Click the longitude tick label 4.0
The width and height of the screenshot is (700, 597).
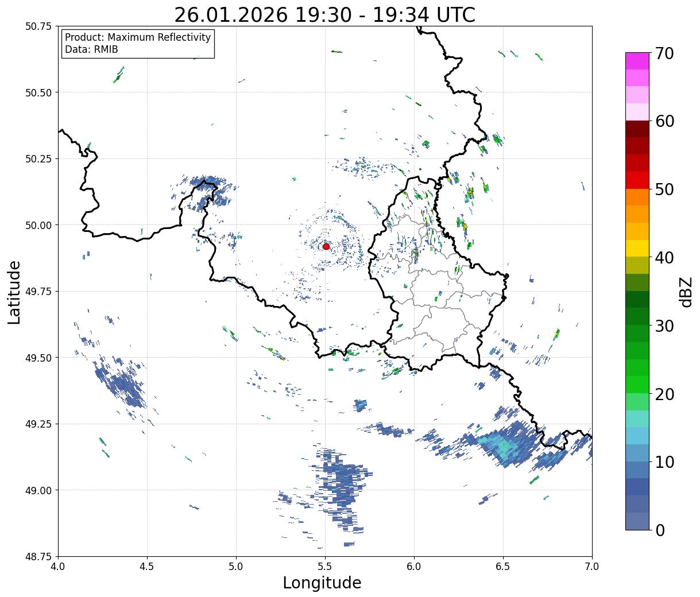point(58,567)
